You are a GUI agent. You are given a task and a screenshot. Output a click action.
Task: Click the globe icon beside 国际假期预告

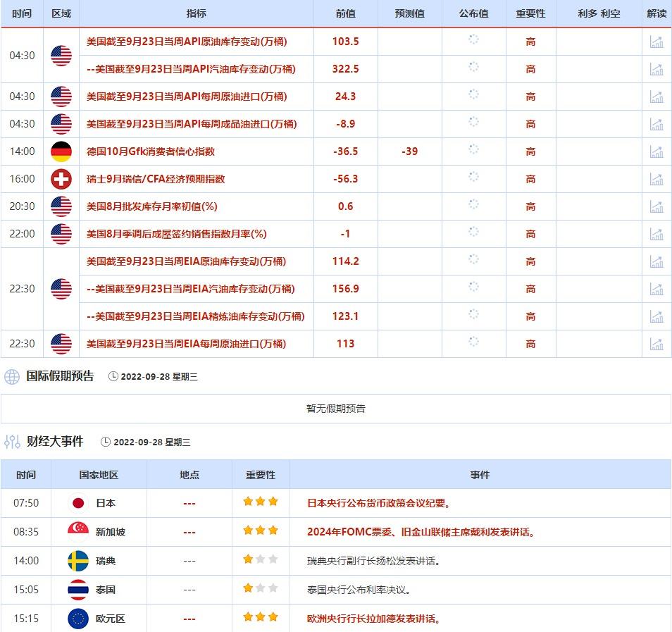12,377
